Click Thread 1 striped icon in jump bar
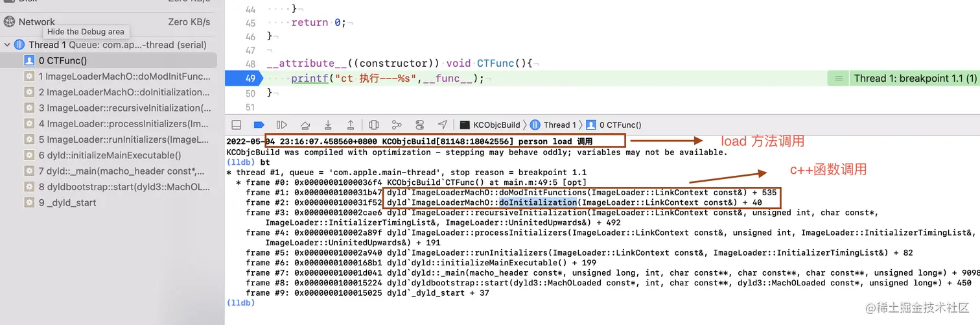This screenshot has width=980, height=325. pos(535,125)
